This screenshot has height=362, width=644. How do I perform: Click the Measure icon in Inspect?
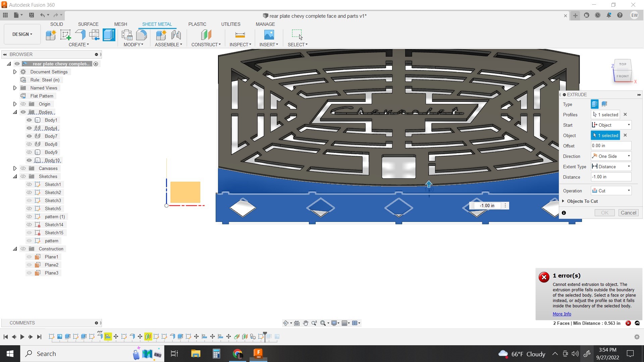(240, 35)
